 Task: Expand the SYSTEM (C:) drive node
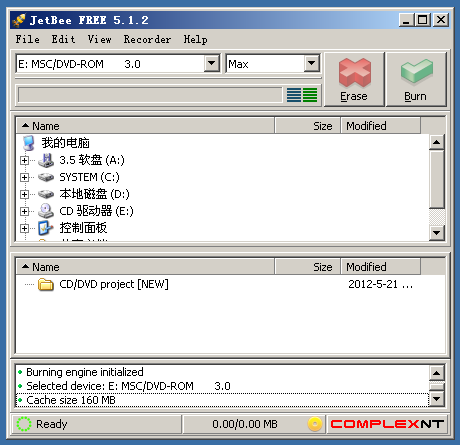[x=24, y=177]
